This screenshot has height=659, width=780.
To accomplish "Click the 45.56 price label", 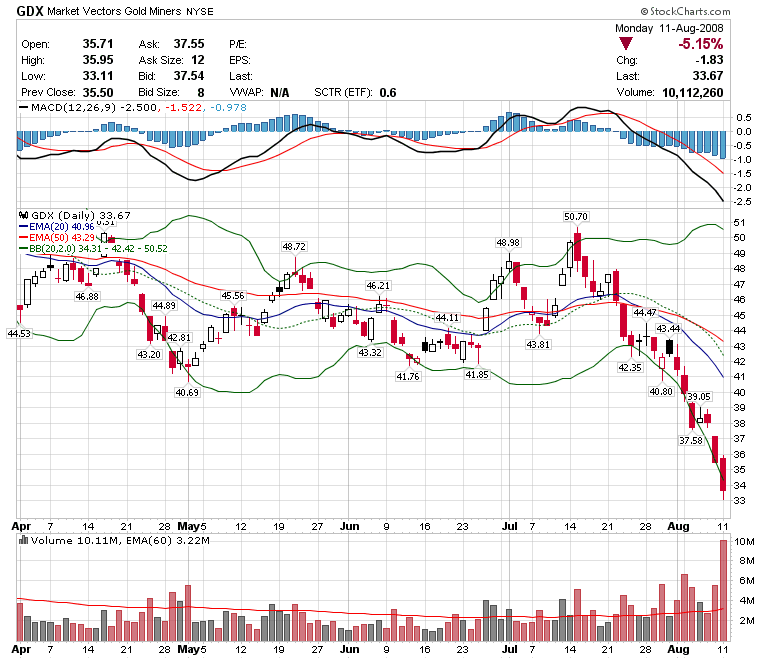I will pos(233,296).
